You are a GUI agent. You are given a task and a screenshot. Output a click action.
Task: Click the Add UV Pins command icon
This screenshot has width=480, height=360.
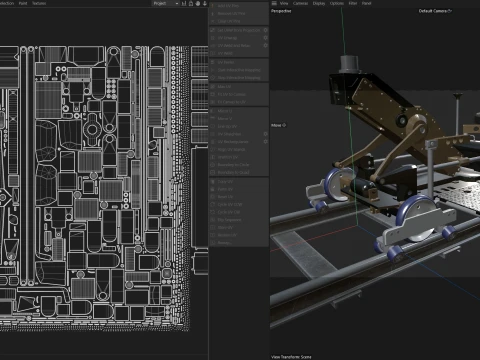213,6
